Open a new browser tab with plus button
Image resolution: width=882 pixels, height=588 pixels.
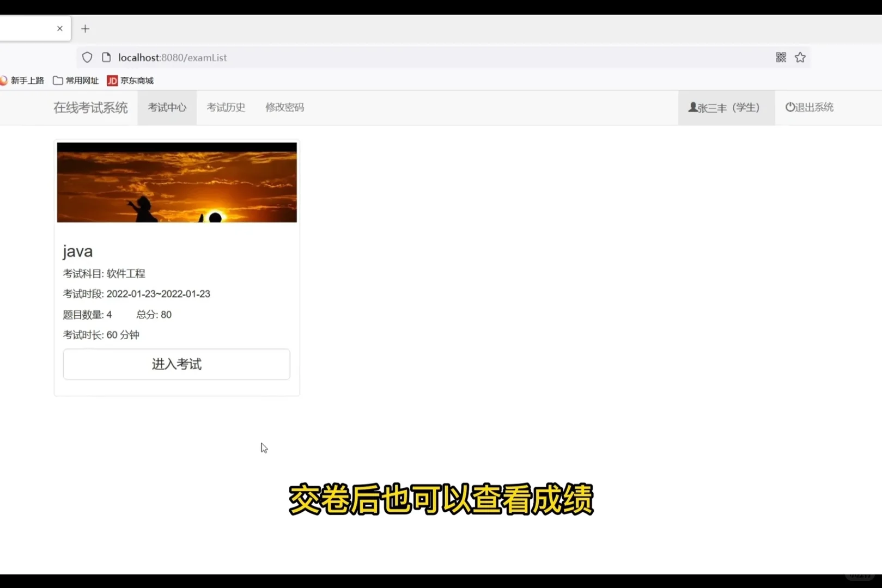coord(85,28)
